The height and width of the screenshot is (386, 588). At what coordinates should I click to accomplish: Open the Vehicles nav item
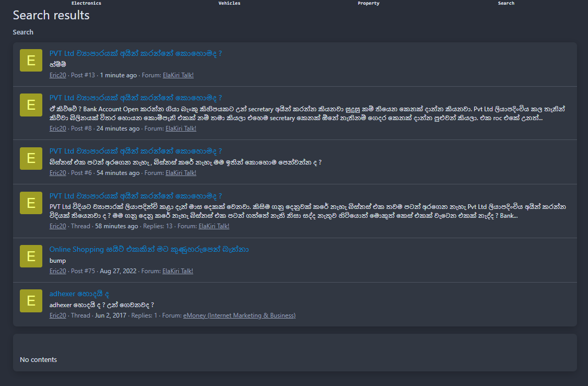pos(229,3)
